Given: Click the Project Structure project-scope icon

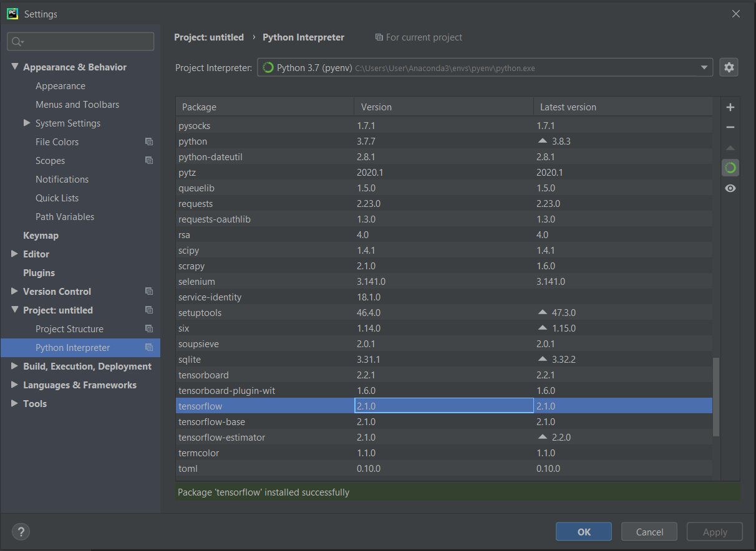Looking at the screenshot, I should [149, 329].
